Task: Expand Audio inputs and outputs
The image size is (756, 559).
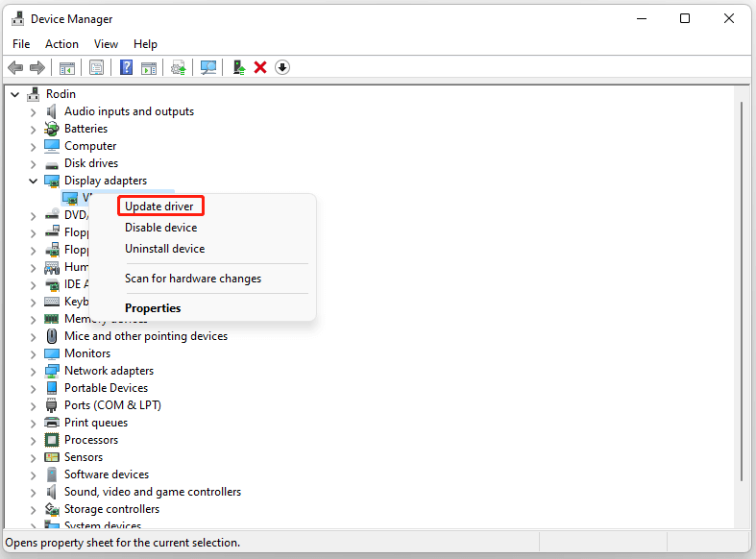Action: point(33,112)
